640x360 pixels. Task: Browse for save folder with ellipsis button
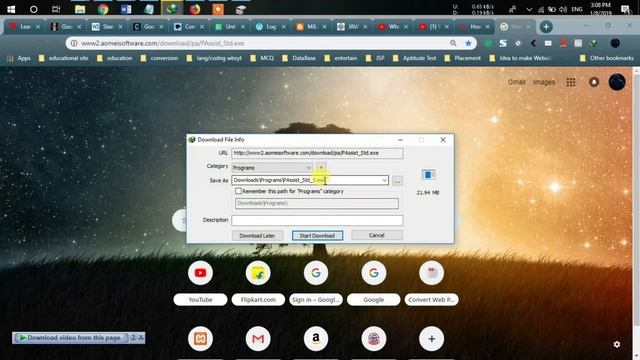click(x=397, y=181)
